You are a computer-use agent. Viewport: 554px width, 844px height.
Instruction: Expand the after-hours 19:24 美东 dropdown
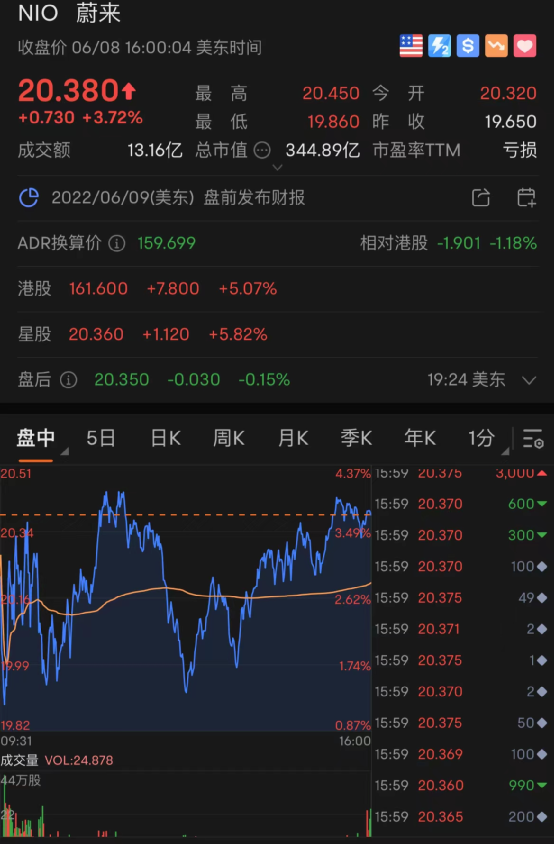pyautogui.click(x=529, y=381)
